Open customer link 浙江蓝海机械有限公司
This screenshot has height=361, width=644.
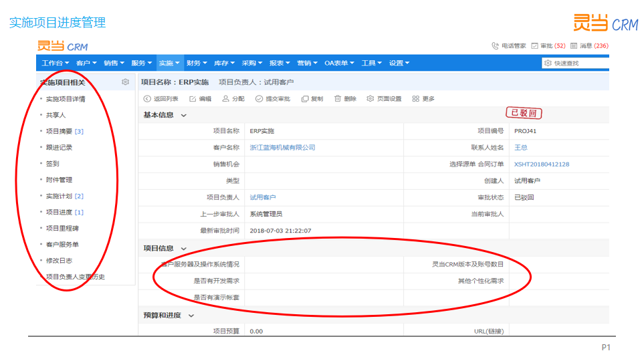(x=283, y=148)
